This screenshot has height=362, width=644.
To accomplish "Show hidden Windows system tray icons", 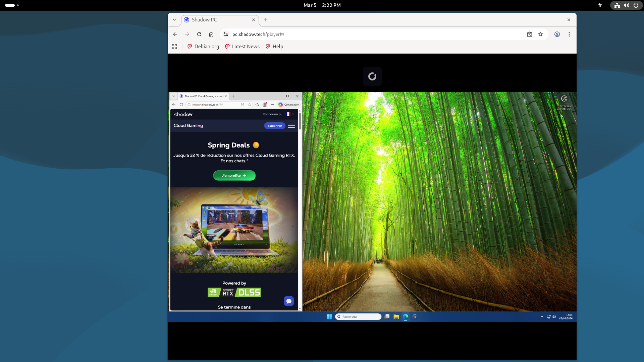I will [542, 317].
